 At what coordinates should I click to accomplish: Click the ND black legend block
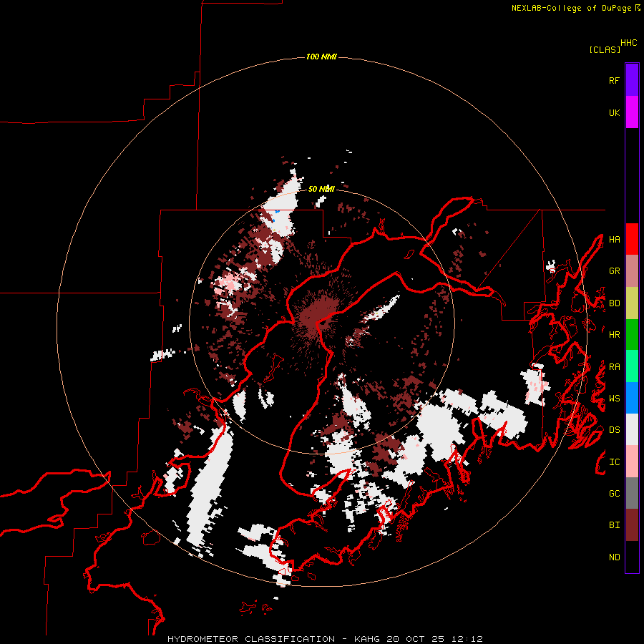pos(632,557)
